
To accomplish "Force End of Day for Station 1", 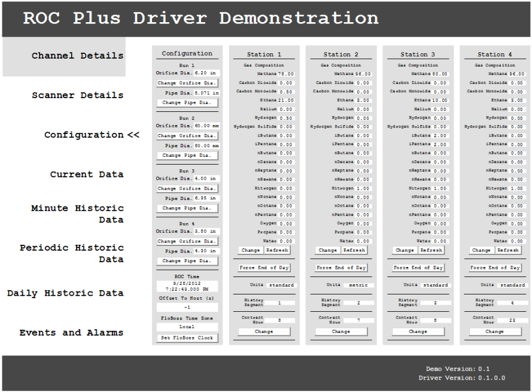I will click(264, 268).
